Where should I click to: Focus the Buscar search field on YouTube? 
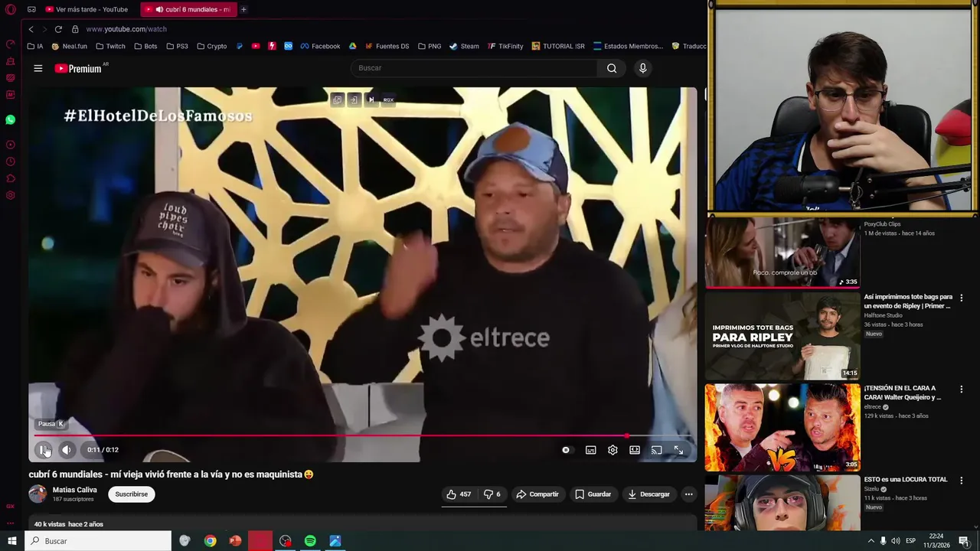click(473, 68)
